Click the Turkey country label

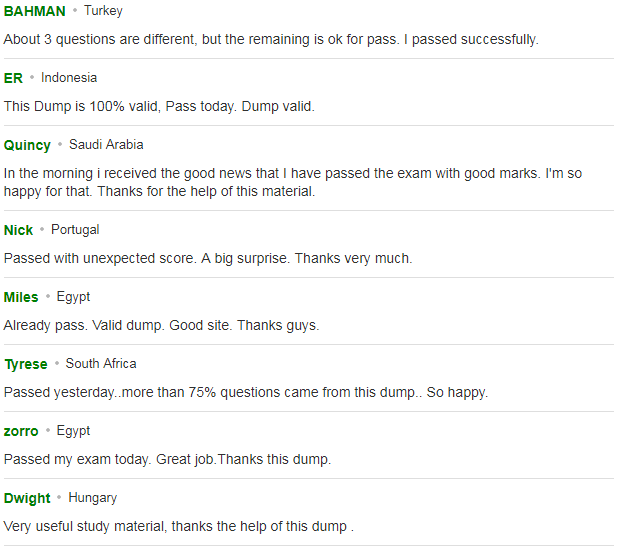click(x=103, y=11)
